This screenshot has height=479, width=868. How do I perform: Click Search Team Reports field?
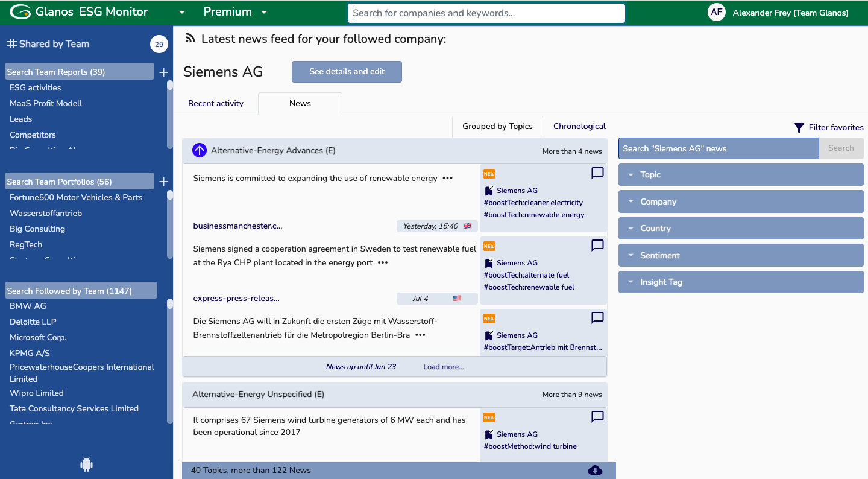tap(80, 72)
